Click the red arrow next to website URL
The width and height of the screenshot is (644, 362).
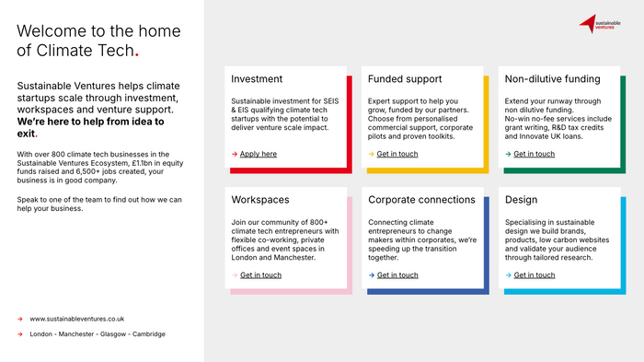(20, 320)
